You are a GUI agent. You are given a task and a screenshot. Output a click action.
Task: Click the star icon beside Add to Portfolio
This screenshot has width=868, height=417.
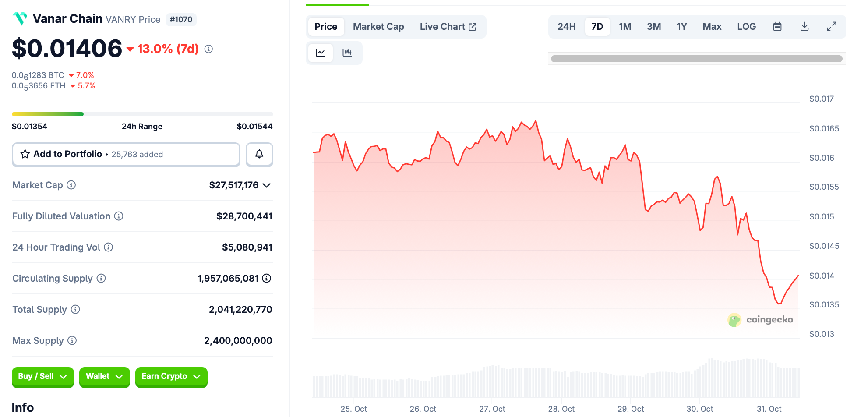(x=25, y=154)
